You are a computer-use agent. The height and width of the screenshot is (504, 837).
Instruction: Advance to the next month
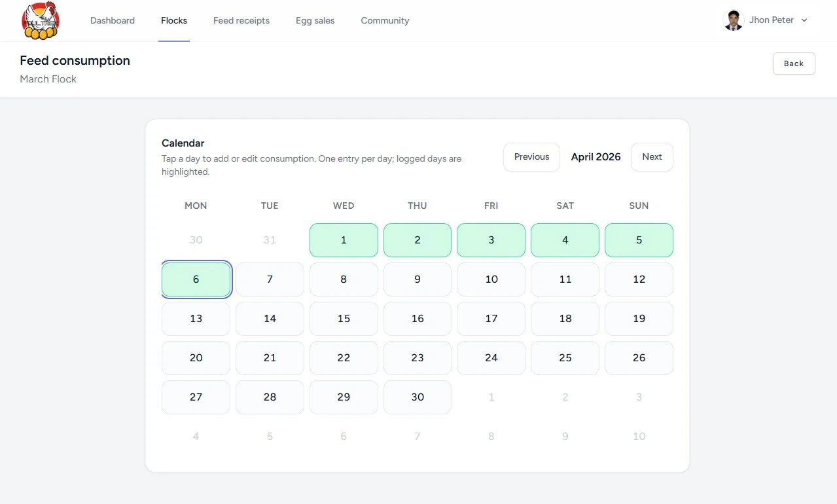coord(651,157)
